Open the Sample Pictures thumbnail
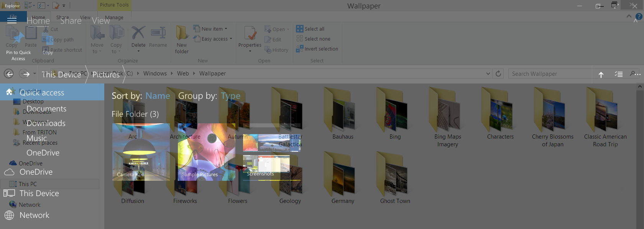The height and width of the screenshot is (229, 644). point(207,152)
